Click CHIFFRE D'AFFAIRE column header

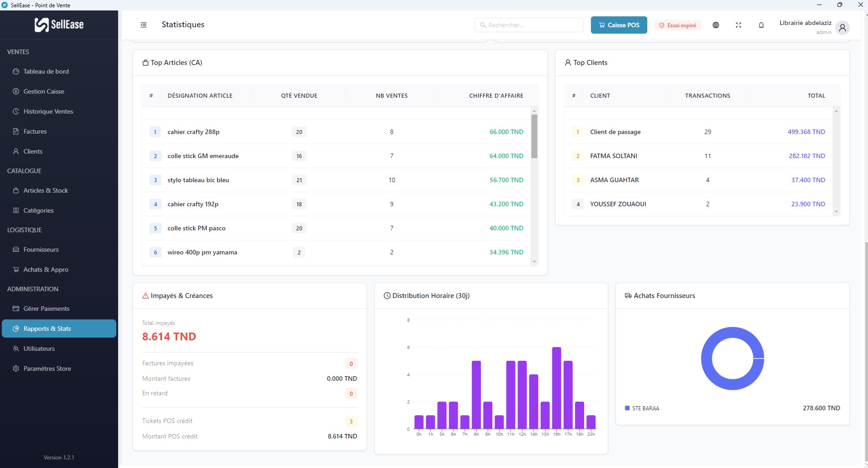coord(496,95)
